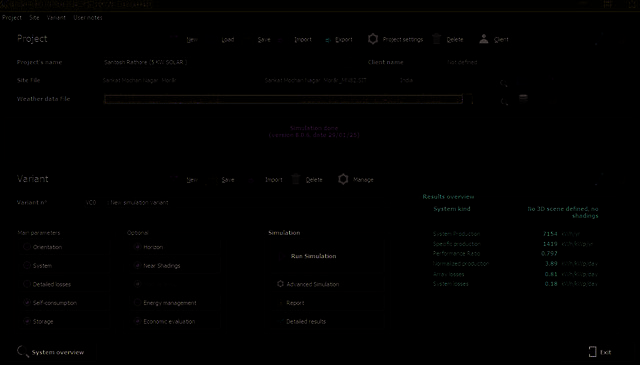Viewport: 640px width, 365px height.
Task: Click the Specific production 1419 value
Action: point(550,244)
